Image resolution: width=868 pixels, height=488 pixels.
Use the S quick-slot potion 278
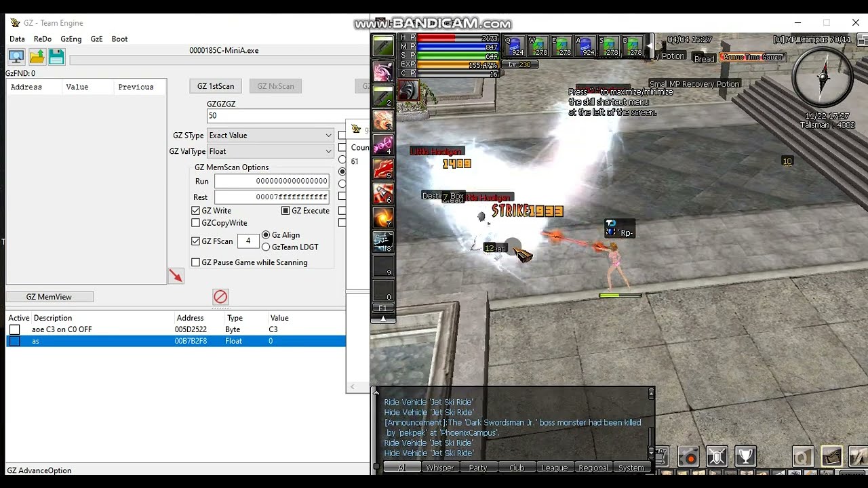(x=609, y=46)
